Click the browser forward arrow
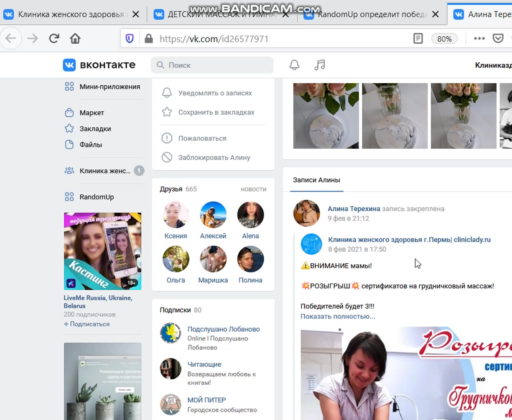Screen dimensions: 512x420 click(32, 38)
